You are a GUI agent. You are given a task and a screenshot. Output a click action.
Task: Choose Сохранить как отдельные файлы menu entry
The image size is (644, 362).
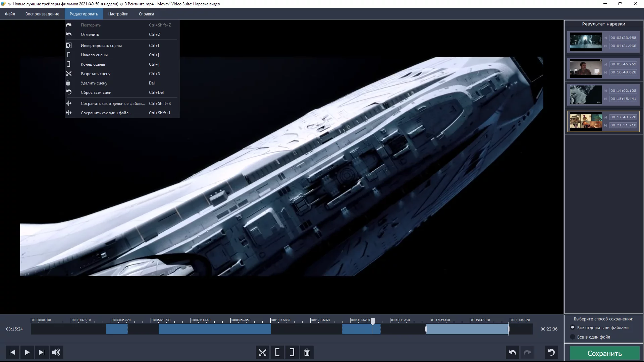(122, 104)
